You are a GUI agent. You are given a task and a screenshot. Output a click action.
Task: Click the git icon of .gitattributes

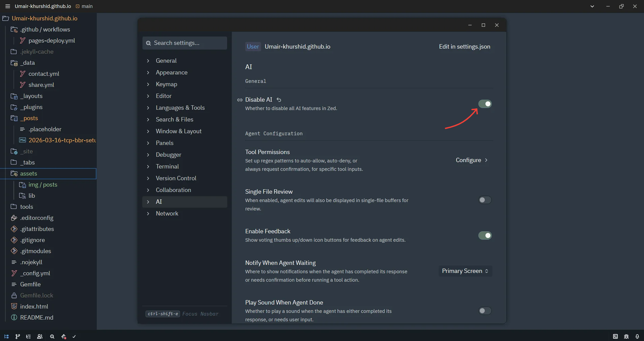click(14, 229)
